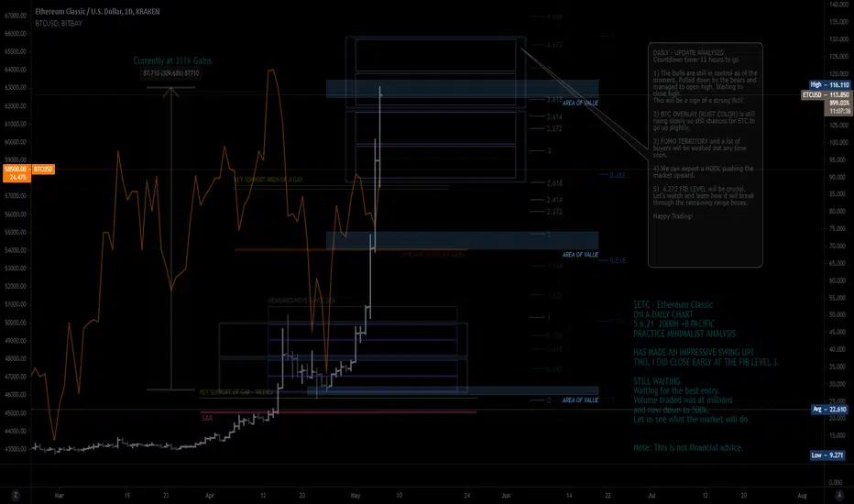Toggle the auto-scale A icon
The width and height of the screenshot is (854, 504).
(838, 495)
